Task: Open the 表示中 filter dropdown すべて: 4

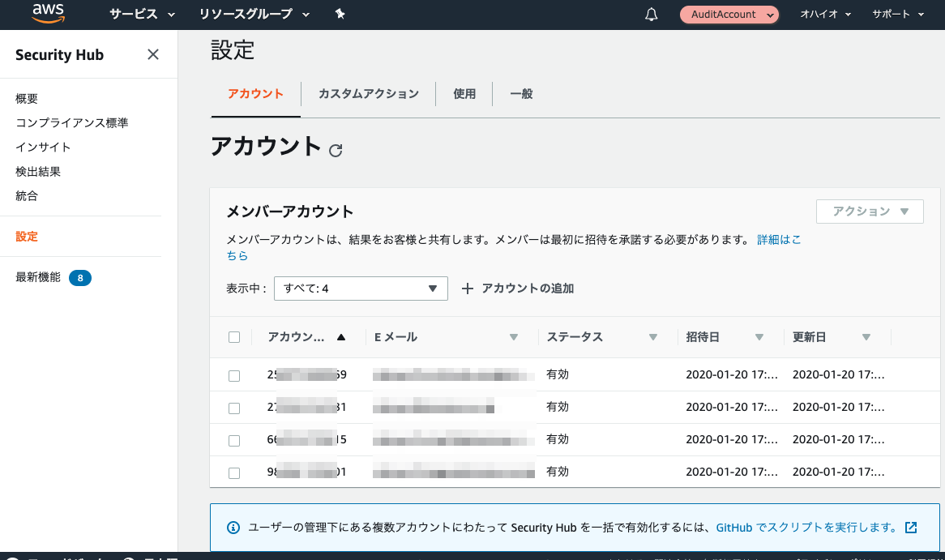Action: pyautogui.click(x=361, y=289)
